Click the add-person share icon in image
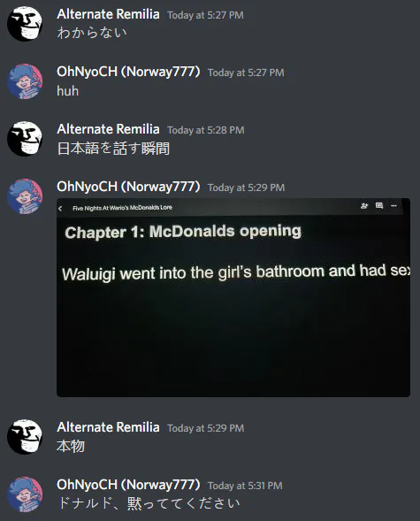Screen dimensions: 420x521 click(364, 206)
